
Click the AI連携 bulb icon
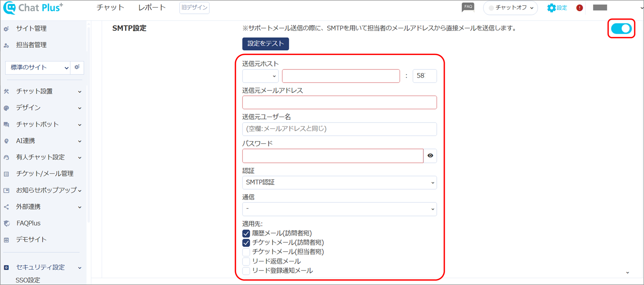6,141
